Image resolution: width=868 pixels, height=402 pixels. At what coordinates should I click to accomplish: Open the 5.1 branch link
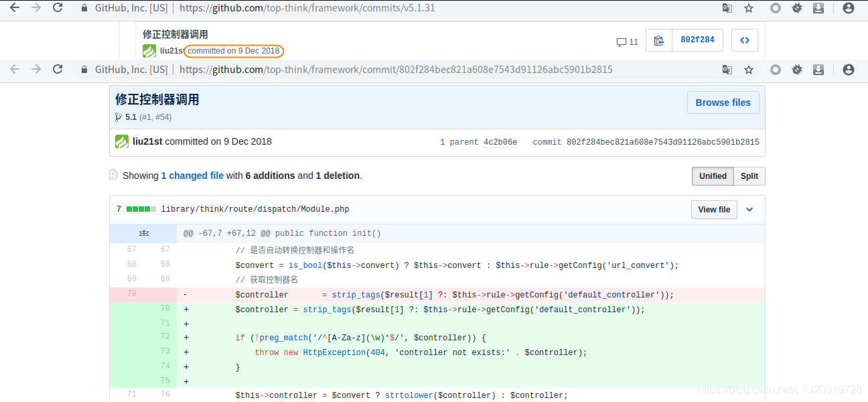[131, 117]
